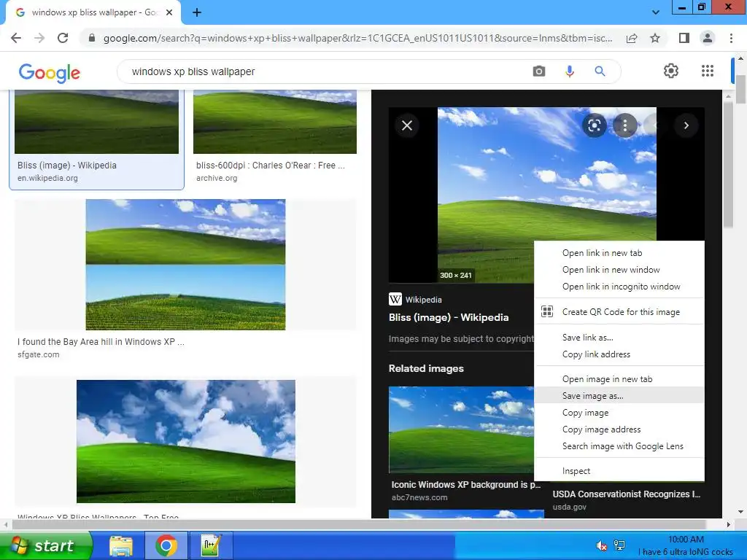Click the Chrome taskbar icon

[166, 545]
